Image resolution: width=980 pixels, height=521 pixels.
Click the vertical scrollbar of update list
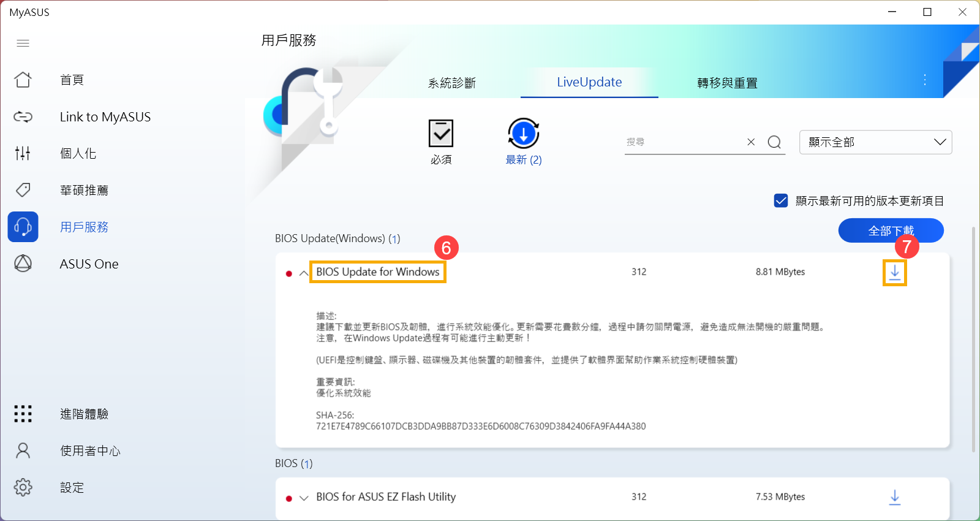click(x=973, y=340)
